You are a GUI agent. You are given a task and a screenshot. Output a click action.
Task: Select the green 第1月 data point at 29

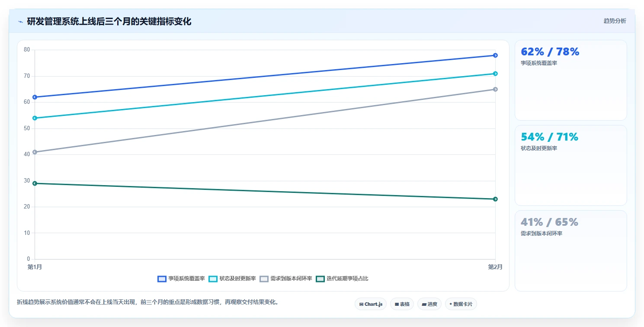(35, 183)
